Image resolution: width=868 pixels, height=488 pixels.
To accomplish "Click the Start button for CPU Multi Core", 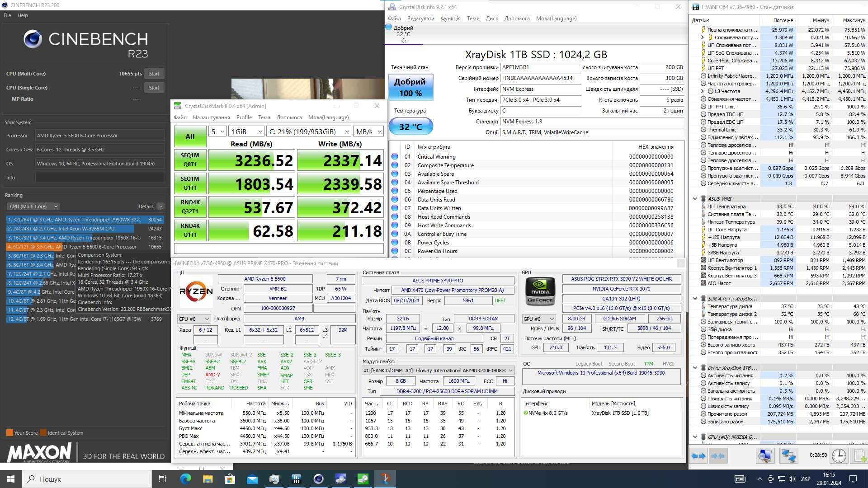I will pyautogui.click(x=154, y=73).
